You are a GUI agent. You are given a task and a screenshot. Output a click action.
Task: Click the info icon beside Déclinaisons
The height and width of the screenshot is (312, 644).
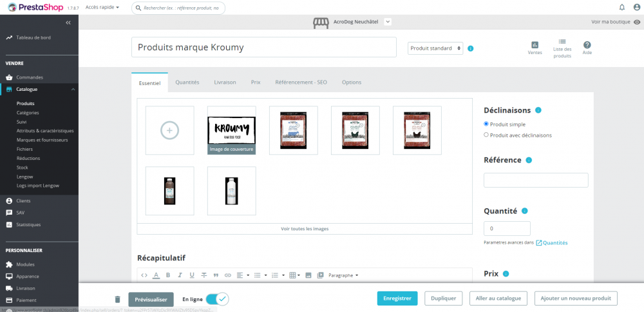click(538, 110)
